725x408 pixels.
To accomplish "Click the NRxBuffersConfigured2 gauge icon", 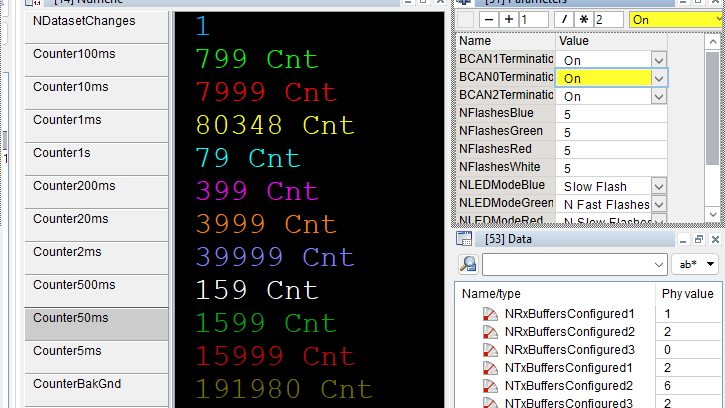I will (490, 332).
